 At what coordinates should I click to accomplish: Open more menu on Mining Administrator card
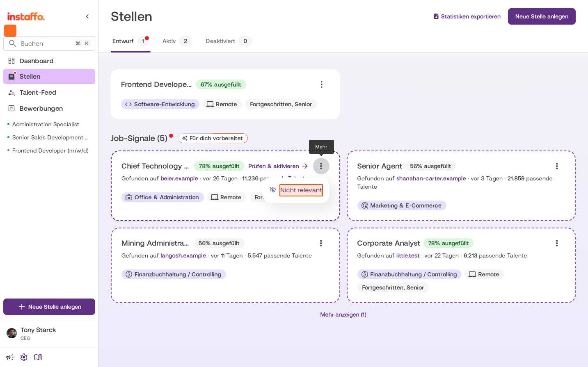pyautogui.click(x=321, y=243)
